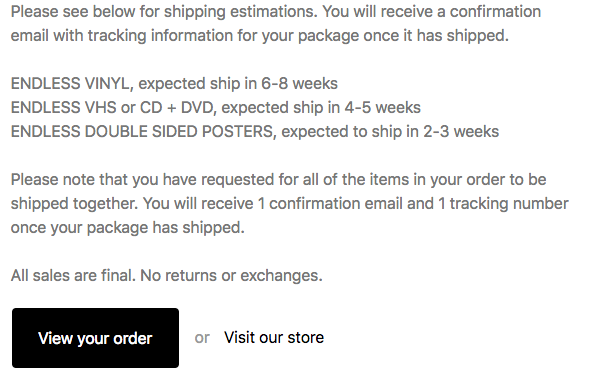589x381 pixels.
Task: Click the "Please note that you have requested" line
Action: [x=278, y=180]
